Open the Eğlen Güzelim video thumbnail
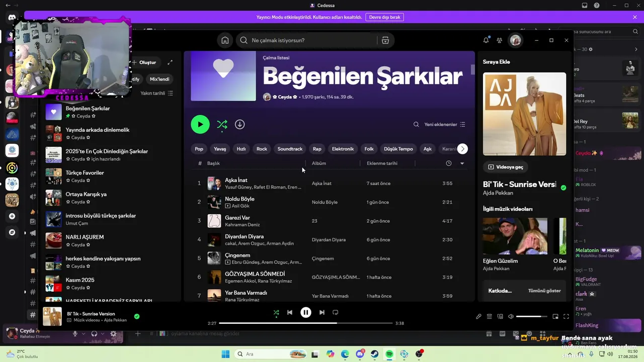The image size is (644, 362). (x=515, y=236)
